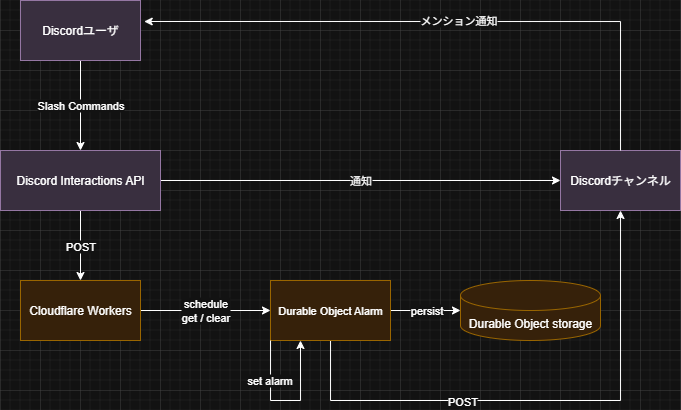
Task: Click the 'schedule get / clear' label
Action: pyautogui.click(x=206, y=311)
